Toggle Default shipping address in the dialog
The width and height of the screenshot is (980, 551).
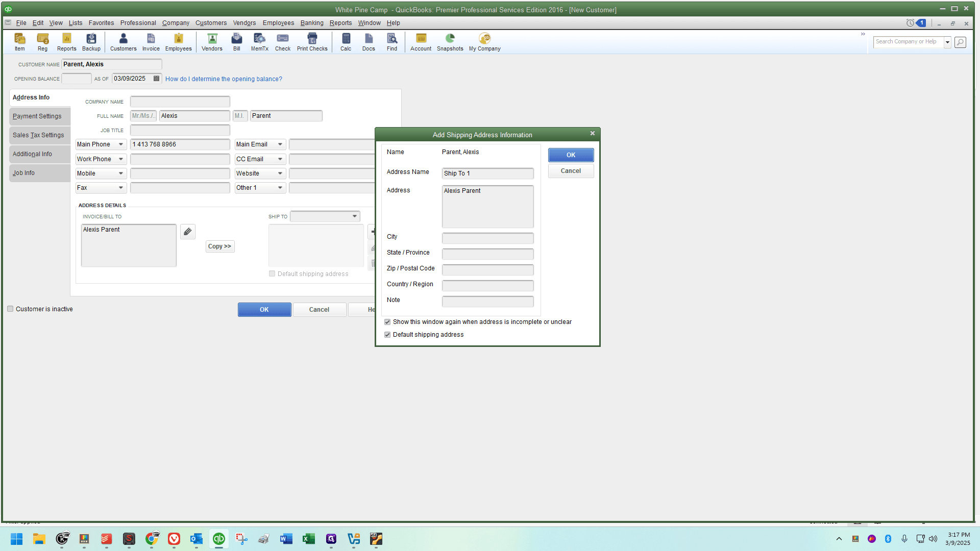(x=387, y=335)
